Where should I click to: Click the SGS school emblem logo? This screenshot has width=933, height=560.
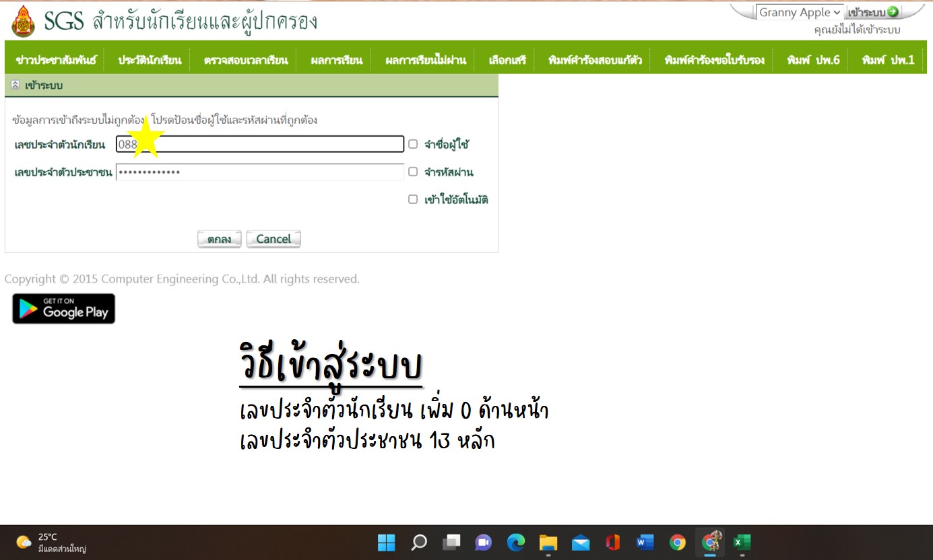(x=24, y=22)
